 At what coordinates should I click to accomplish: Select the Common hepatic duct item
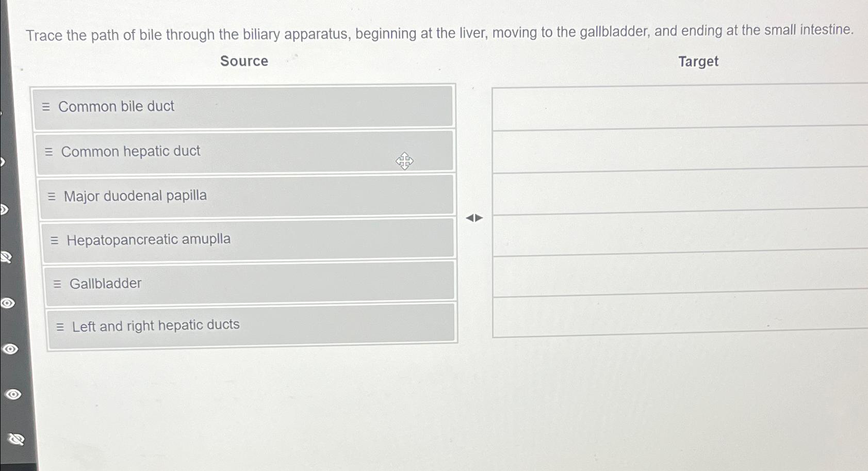click(245, 151)
